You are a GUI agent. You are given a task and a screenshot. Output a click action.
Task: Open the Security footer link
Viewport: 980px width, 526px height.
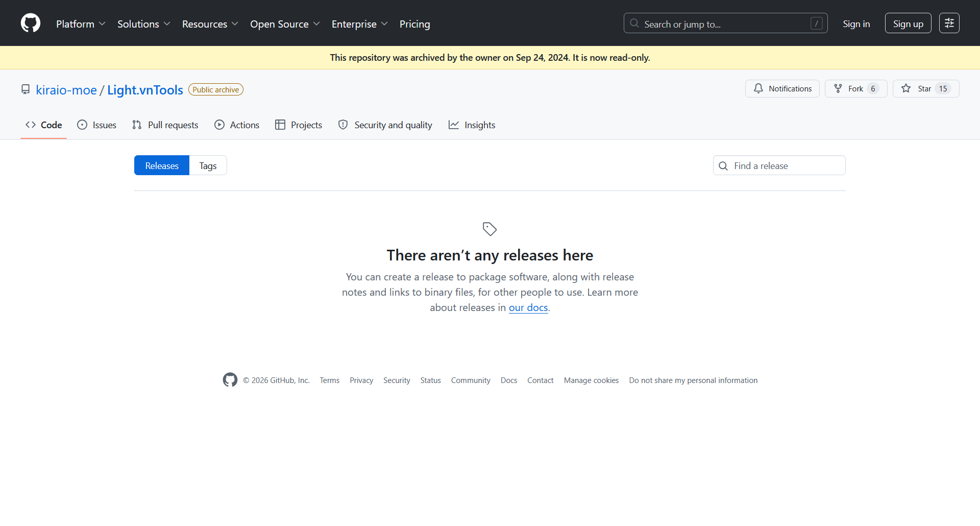397,380
